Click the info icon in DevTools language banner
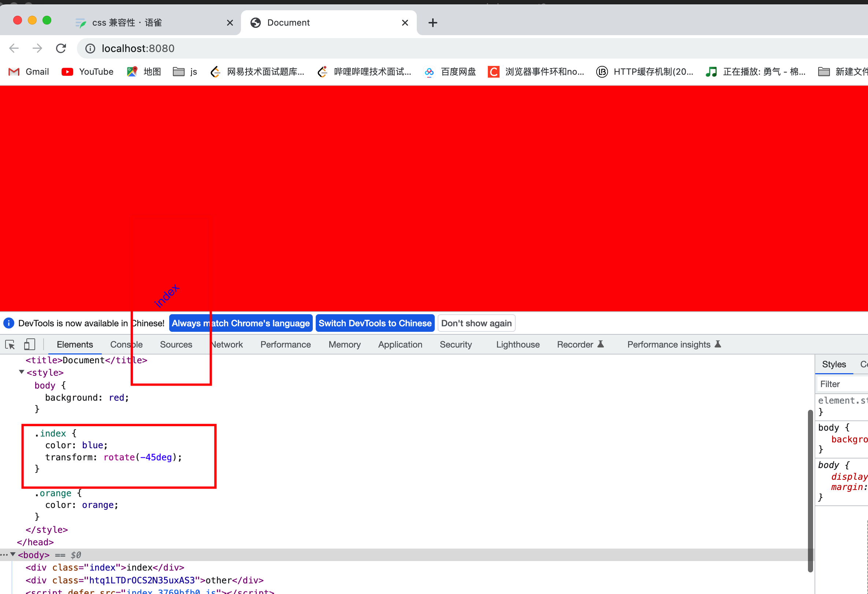The image size is (868, 594). [8, 323]
